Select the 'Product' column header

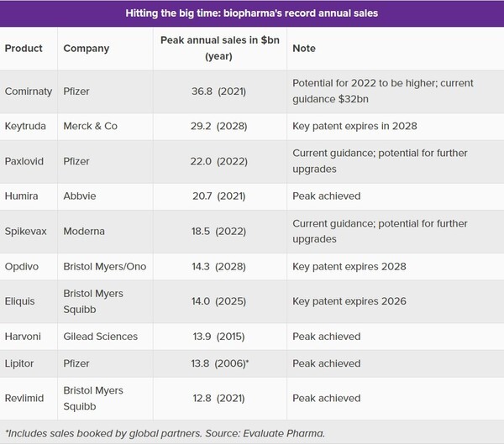click(24, 48)
